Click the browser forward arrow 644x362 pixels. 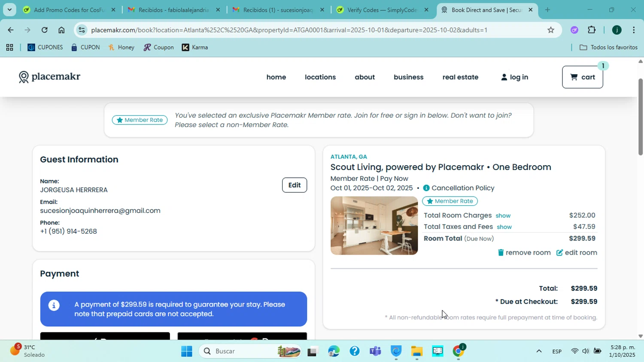click(x=27, y=30)
